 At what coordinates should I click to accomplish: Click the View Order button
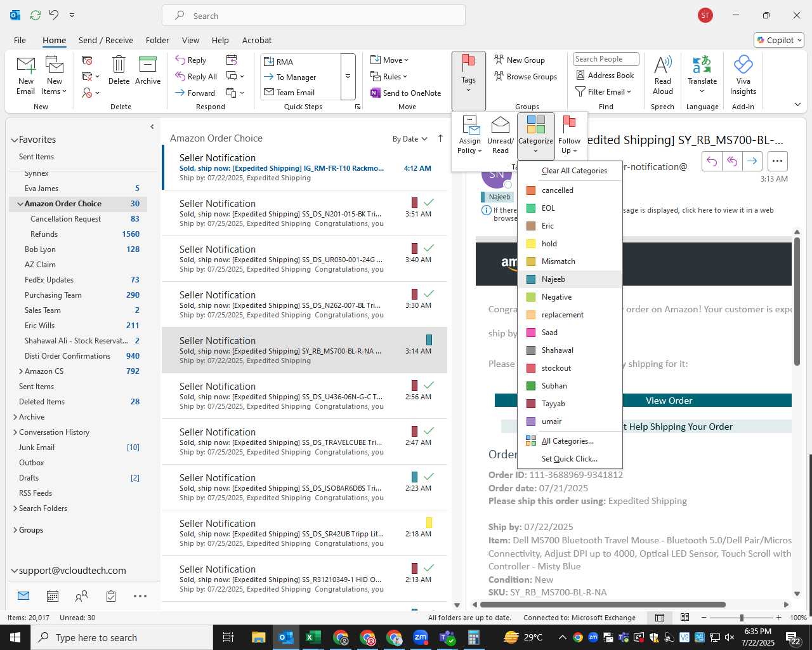pyautogui.click(x=643, y=401)
